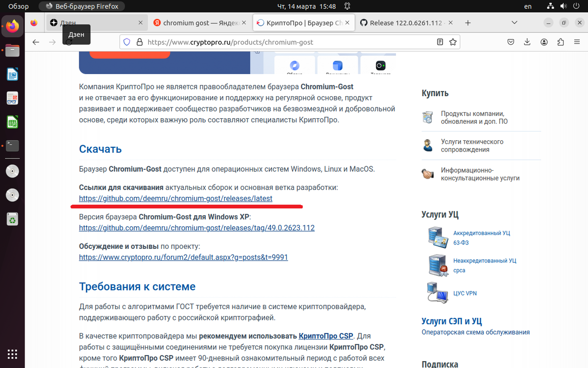Open the Trash in the dock
588x368 pixels.
[12, 219]
